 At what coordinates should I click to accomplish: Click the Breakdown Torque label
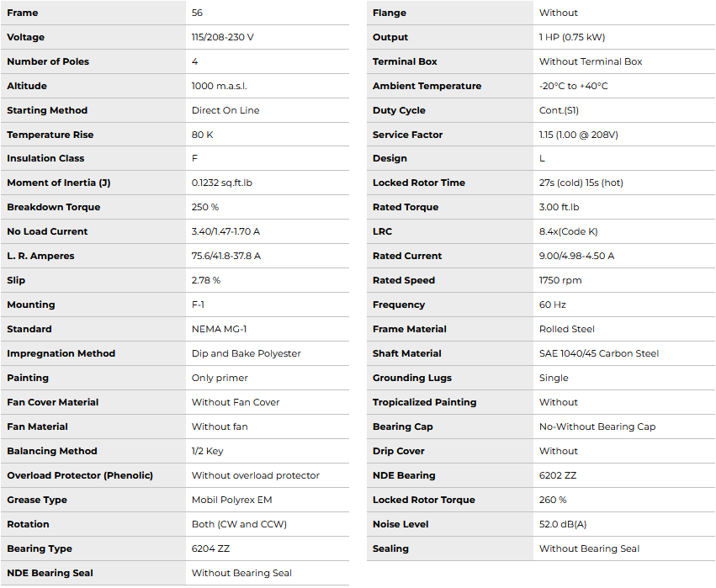click(x=53, y=207)
